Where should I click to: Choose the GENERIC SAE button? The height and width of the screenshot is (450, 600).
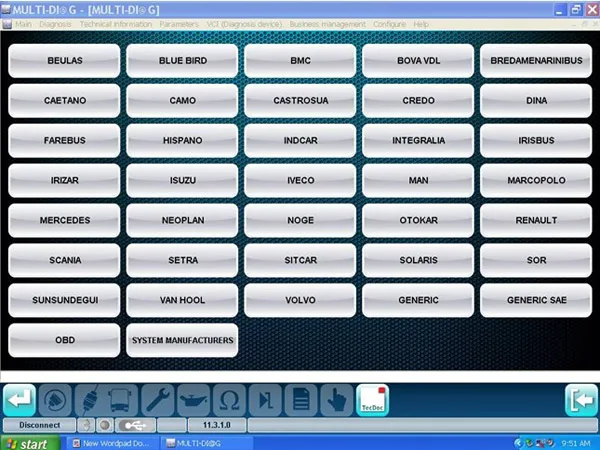tap(536, 300)
